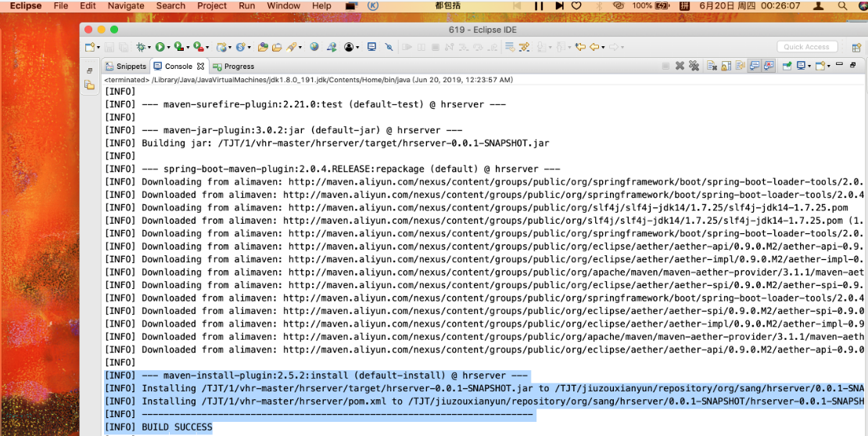Open the Help menu
This screenshot has width=868, height=436.
(321, 5)
